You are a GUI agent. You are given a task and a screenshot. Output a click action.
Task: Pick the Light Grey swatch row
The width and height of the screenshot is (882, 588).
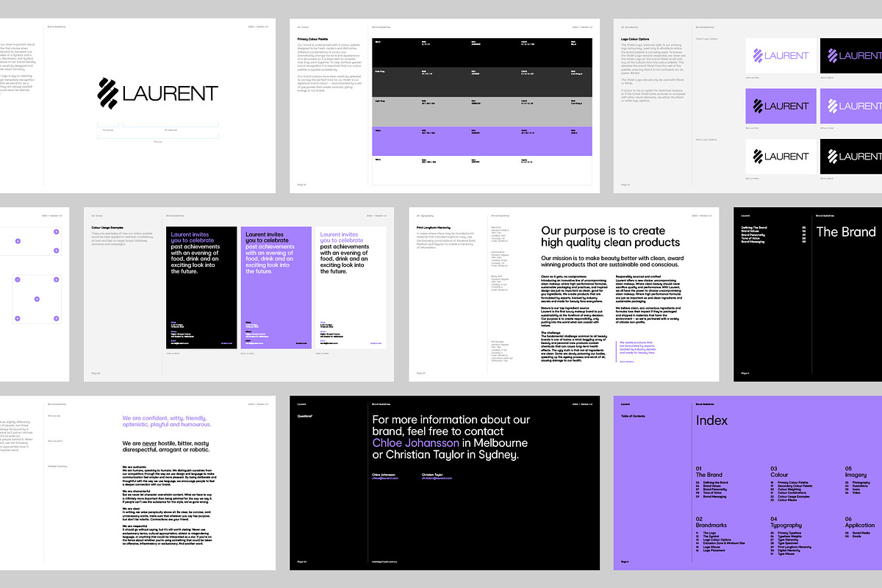(x=481, y=111)
